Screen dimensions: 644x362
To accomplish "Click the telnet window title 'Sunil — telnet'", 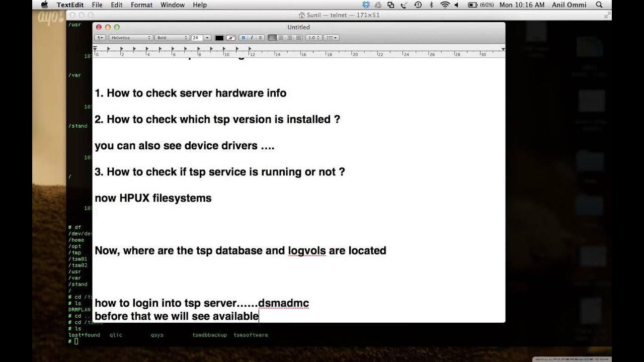I will click(327, 15).
